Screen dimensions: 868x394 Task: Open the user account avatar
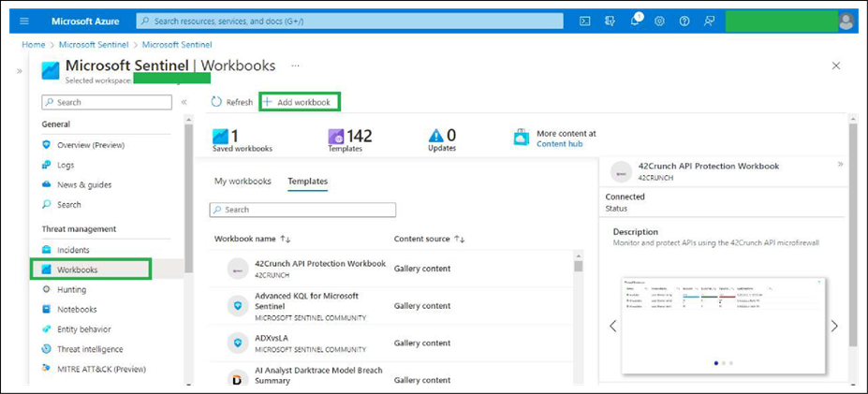click(846, 21)
